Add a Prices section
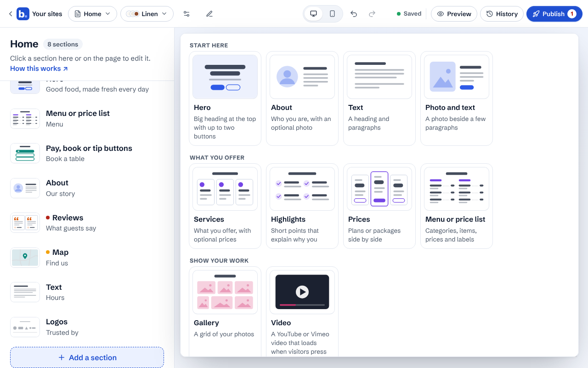 pyautogui.click(x=379, y=206)
